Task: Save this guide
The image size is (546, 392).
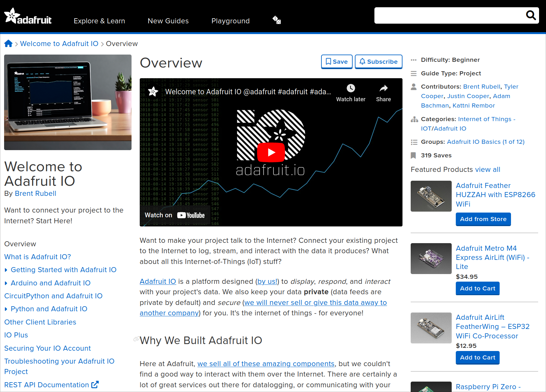Action: click(x=337, y=61)
